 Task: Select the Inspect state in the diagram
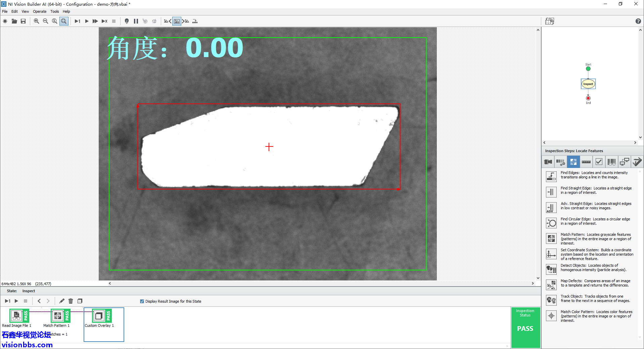[x=588, y=84]
